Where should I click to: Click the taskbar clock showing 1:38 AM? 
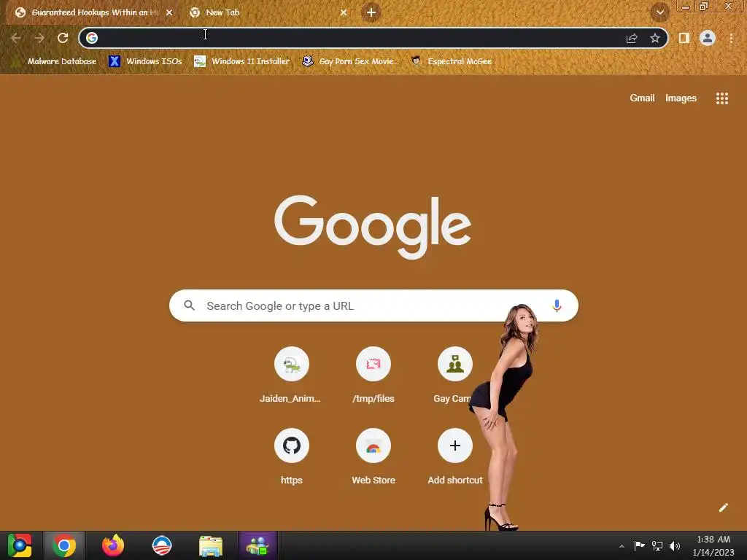pyautogui.click(x=713, y=545)
